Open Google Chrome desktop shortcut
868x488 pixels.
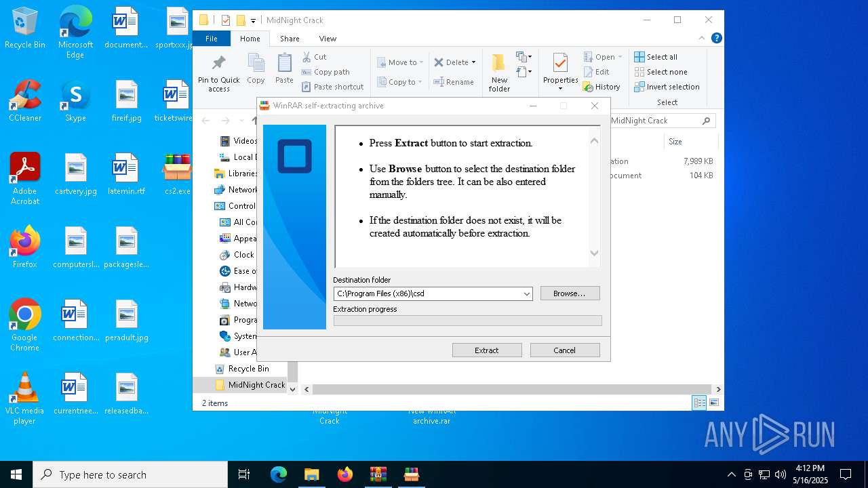pyautogui.click(x=25, y=325)
